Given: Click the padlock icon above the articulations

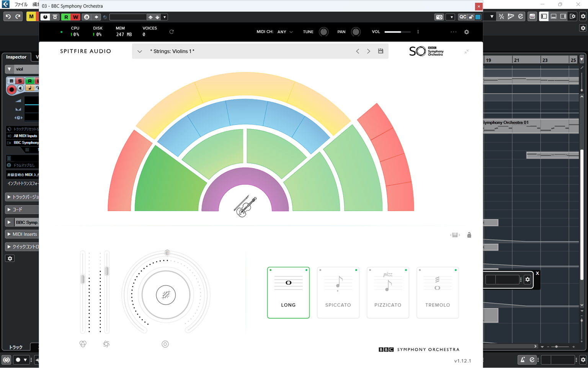Looking at the screenshot, I should click(x=469, y=235).
